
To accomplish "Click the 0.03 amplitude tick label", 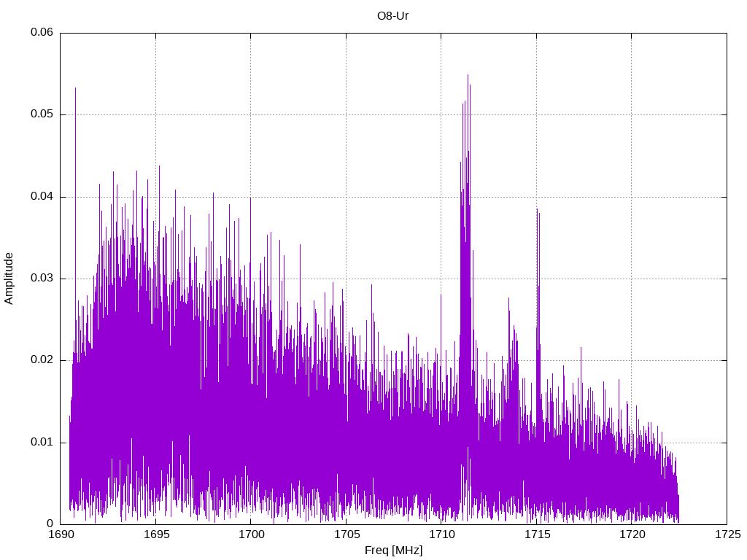I will point(42,278).
